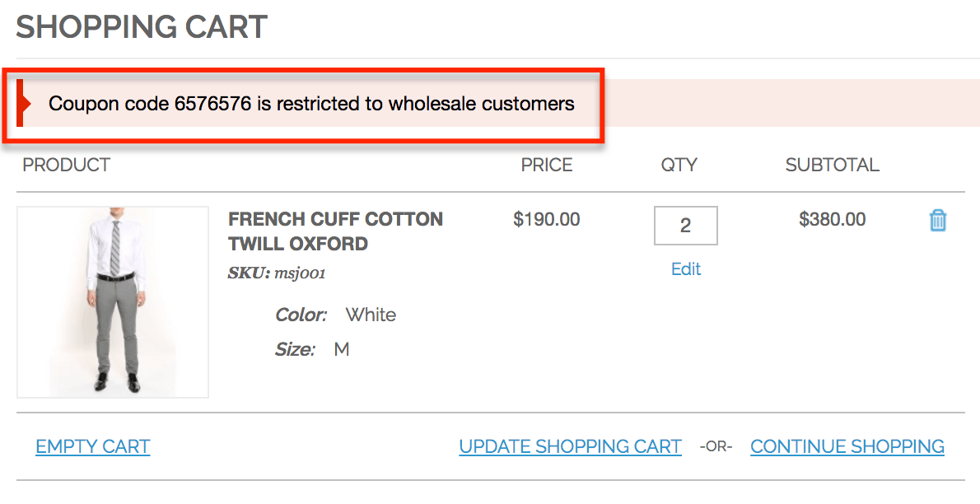Click the Shopping Cart page heading

click(x=142, y=27)
